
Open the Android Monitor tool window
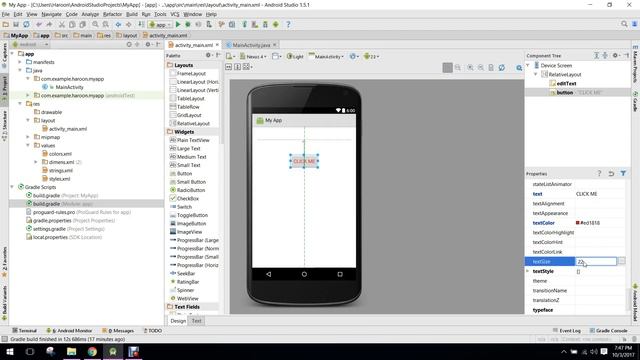click(69, 331)
